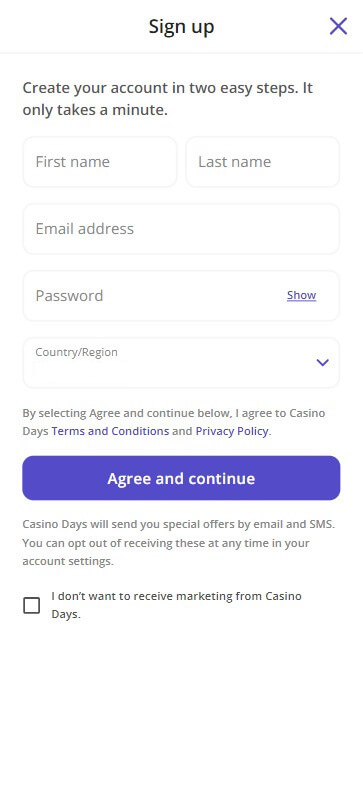363x785 pixels.
Task: Tick the marketing opt-out checkbox
Action: (32, 605)
